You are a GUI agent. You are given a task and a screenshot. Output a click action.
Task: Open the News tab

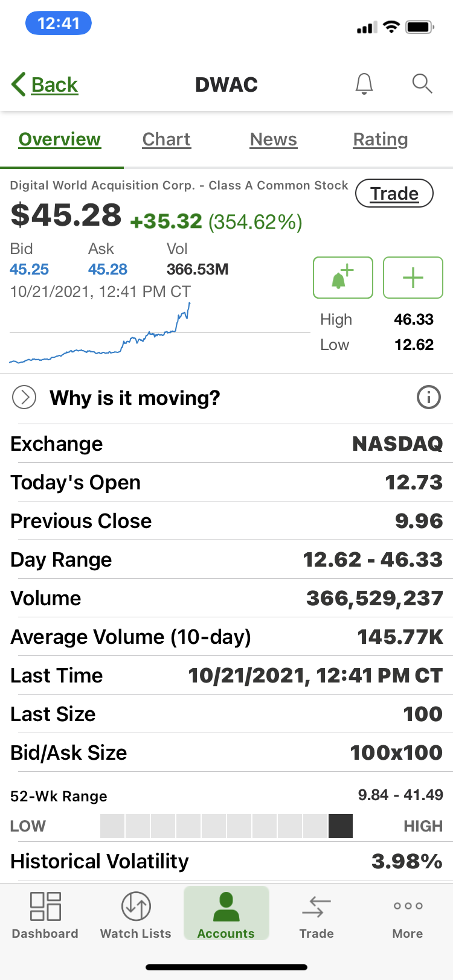pyautogui.click(x=274, y=139)
